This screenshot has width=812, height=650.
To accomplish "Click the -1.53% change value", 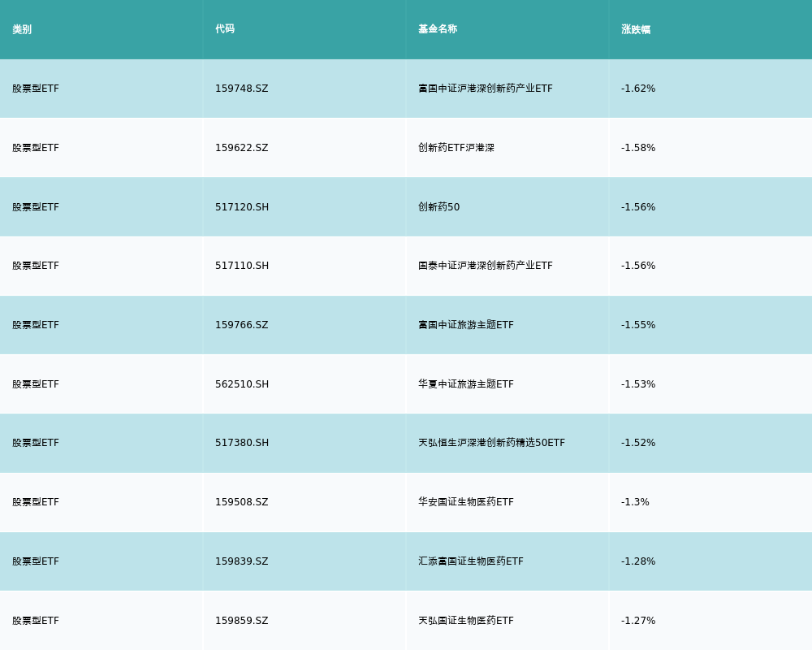I will pos(638,384).
